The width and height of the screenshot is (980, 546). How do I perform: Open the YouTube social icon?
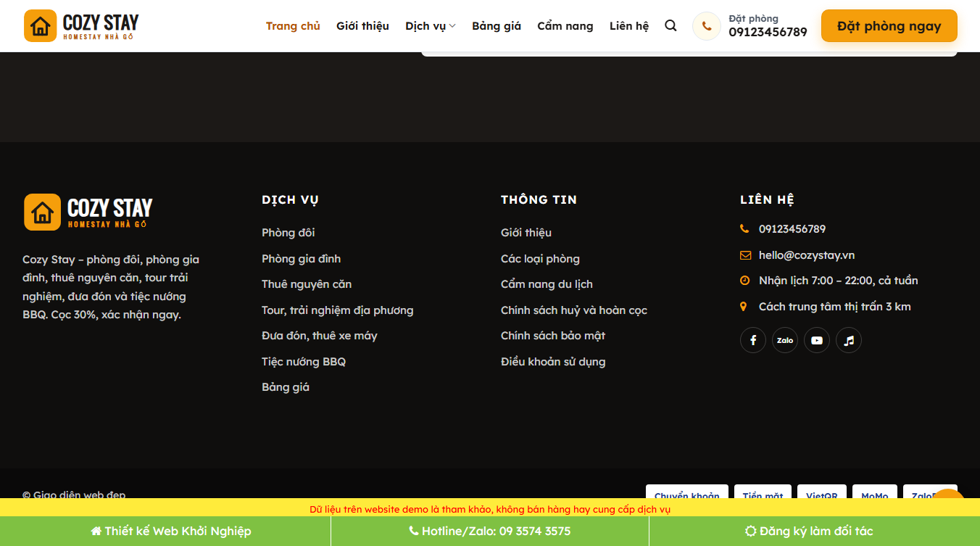click(x=817, y=340)
